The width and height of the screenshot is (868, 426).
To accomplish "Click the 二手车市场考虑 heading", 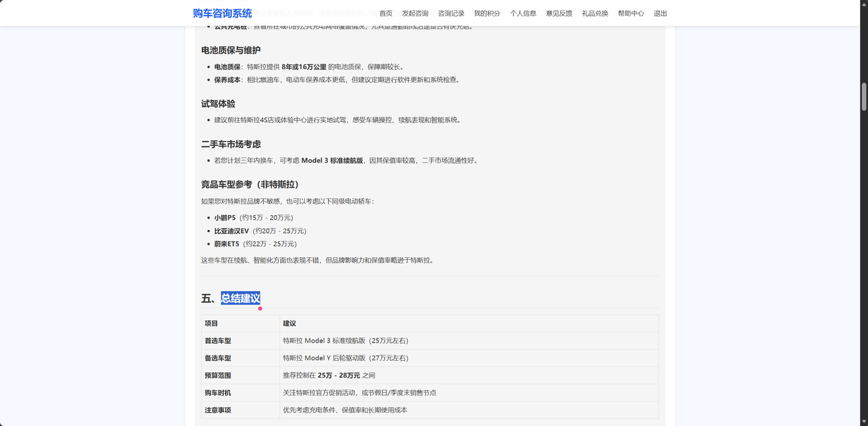I will [x=231, y=144].
